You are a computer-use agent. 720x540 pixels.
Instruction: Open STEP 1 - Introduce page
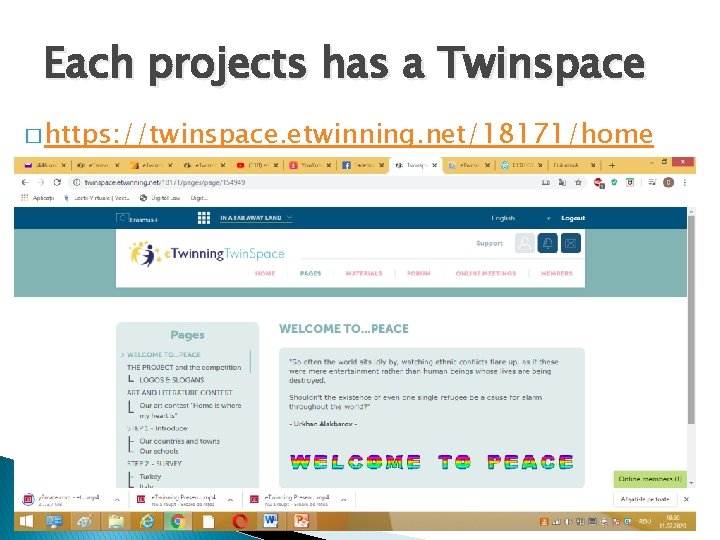tap(157, 428)
